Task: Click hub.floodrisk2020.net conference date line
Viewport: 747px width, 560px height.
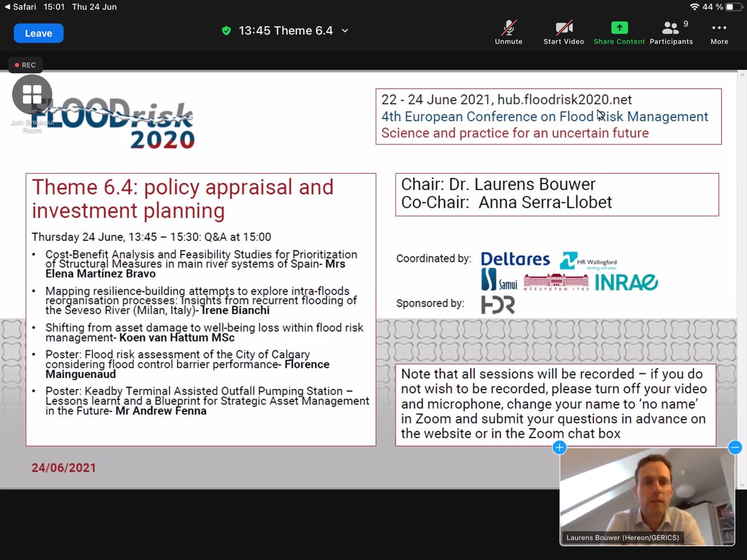Action: [x=507, y=100]
